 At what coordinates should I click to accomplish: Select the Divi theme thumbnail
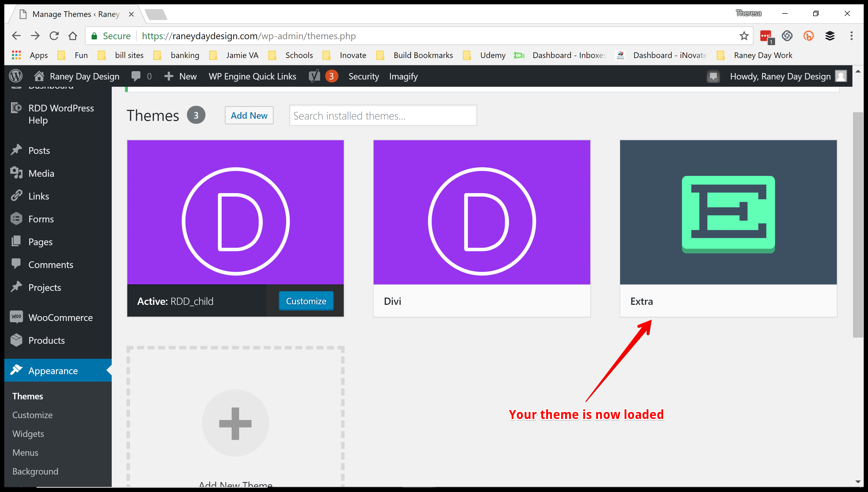482,212
